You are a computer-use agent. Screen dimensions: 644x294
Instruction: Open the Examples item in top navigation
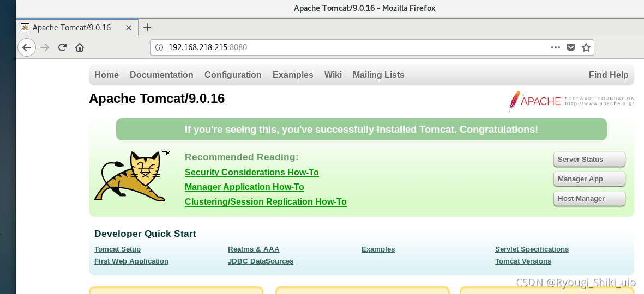(x=293, y=75)
